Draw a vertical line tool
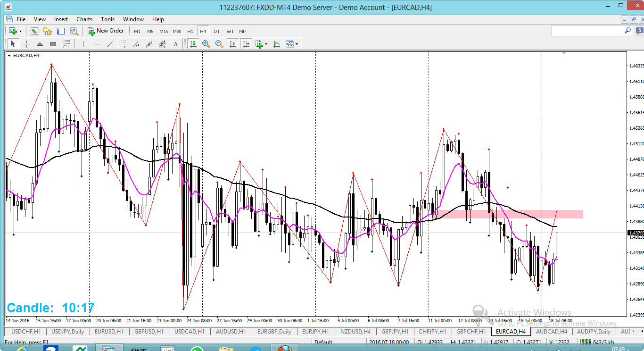The height and width of the screenshot is (351, 644). (x=83, y=44)
